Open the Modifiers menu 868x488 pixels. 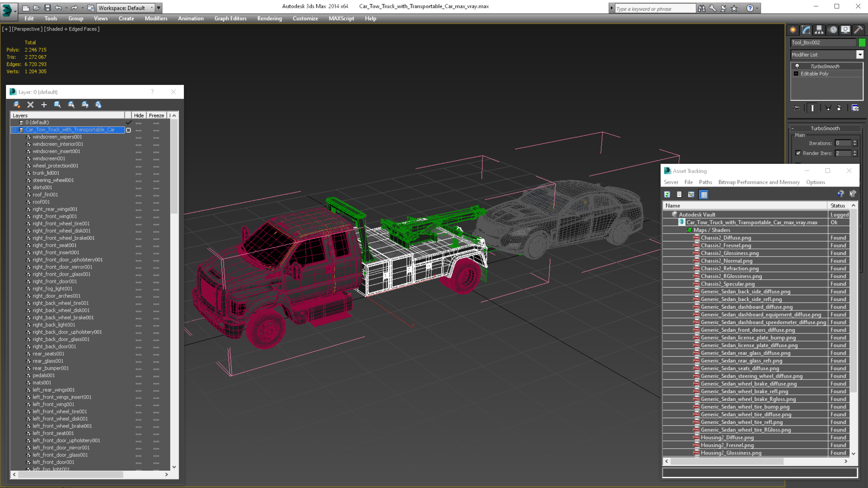tap(156, 18)
